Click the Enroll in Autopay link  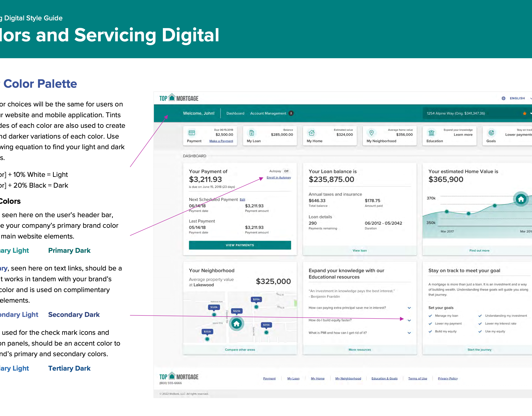[279, 177]
